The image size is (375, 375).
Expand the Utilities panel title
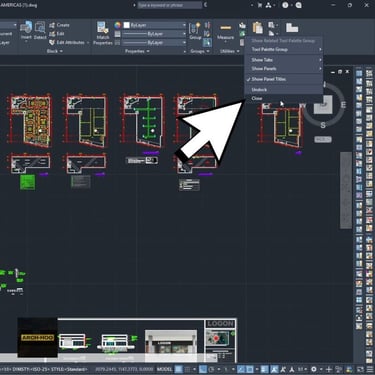(230, 51)
